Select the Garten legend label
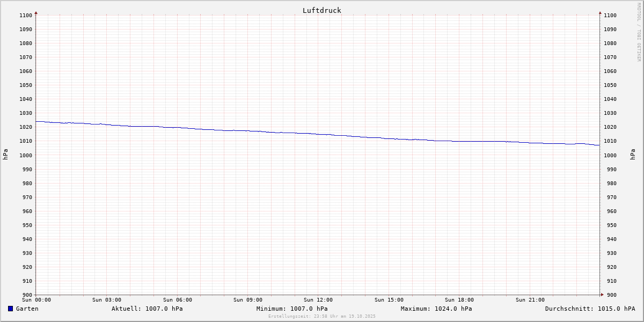The height and width of the screenshot is (322, 644). coord(27,309)
